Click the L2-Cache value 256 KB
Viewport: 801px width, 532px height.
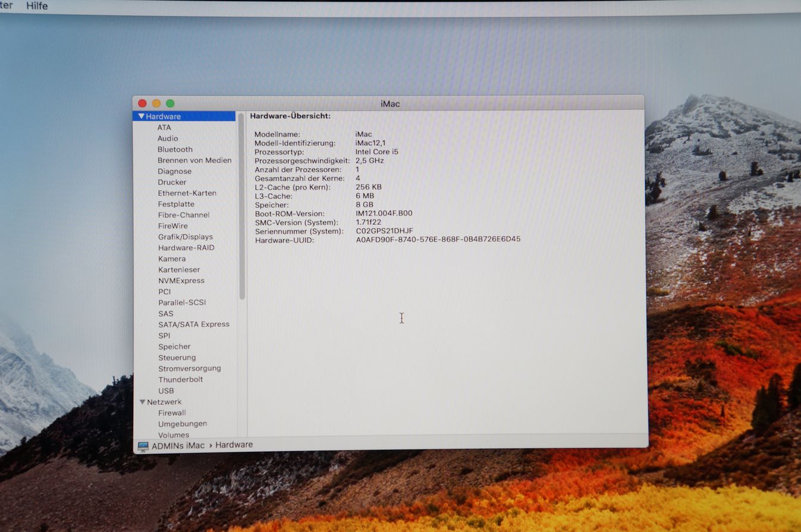[x=369, y=187]
